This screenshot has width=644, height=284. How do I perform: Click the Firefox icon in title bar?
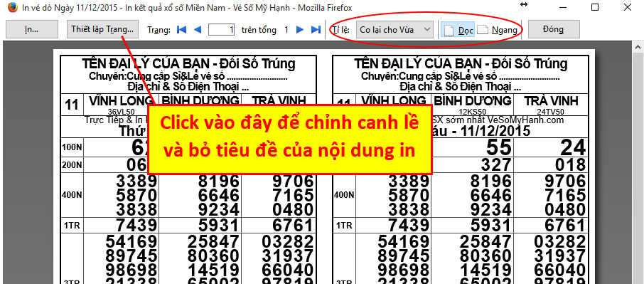[13, 7]
